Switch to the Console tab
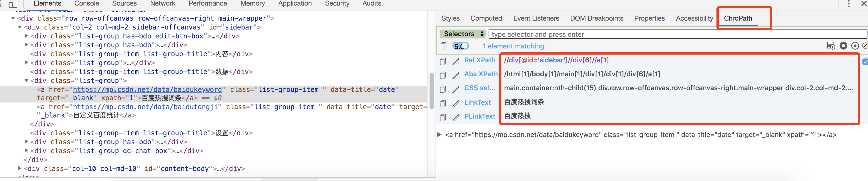Viewport: 868px width, 181px height. coord(87,3)
